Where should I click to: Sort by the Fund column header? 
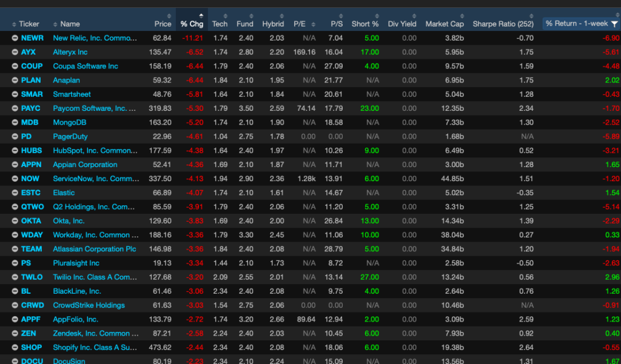(x=245, y=24)
